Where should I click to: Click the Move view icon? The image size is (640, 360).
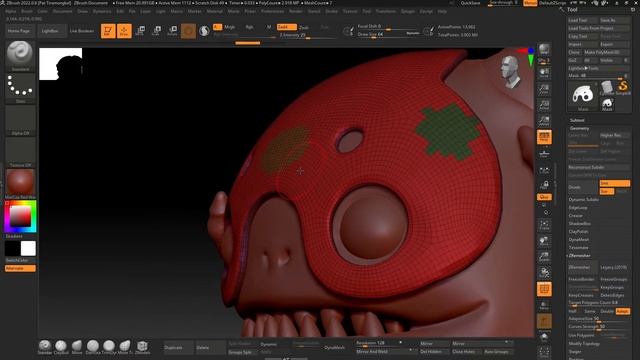(544, 241)
